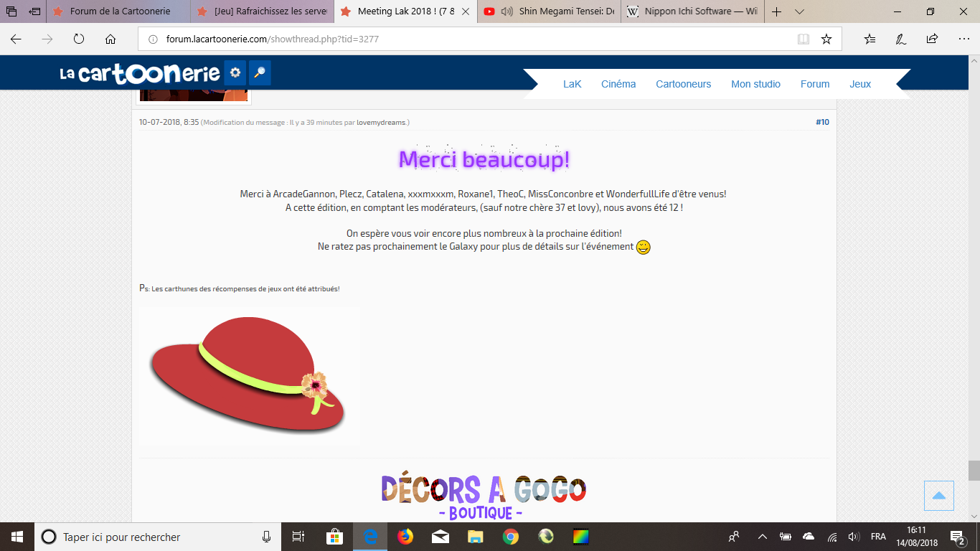The width and height of the screenshot is (980, 551).
Task: Open Add notes pen icon
Action: [x=901, y=39]
